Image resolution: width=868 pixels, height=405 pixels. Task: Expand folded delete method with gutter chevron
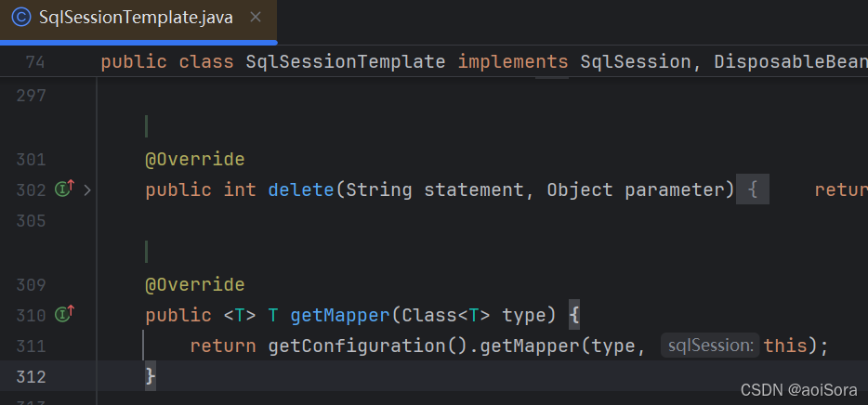87,190
